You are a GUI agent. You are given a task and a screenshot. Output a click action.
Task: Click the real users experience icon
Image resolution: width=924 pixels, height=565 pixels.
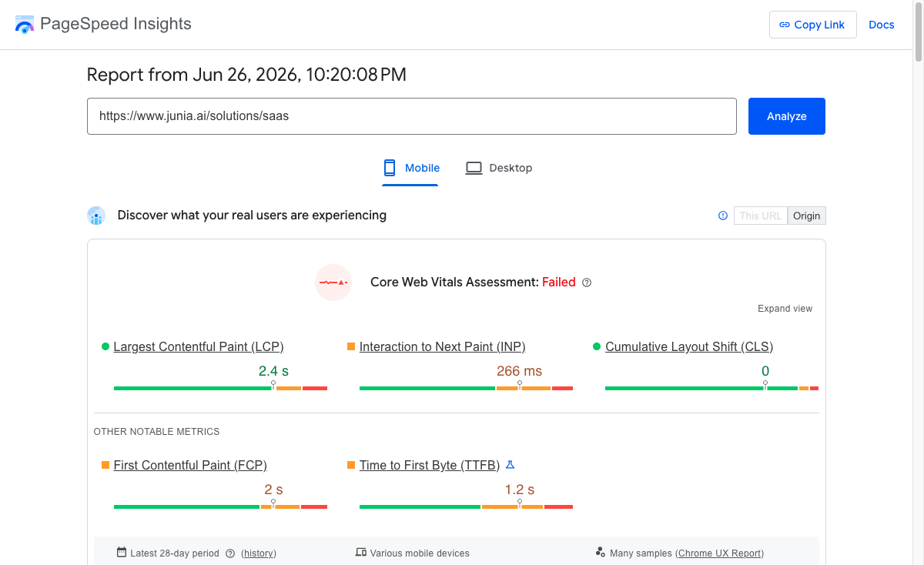tap(96, 216)
